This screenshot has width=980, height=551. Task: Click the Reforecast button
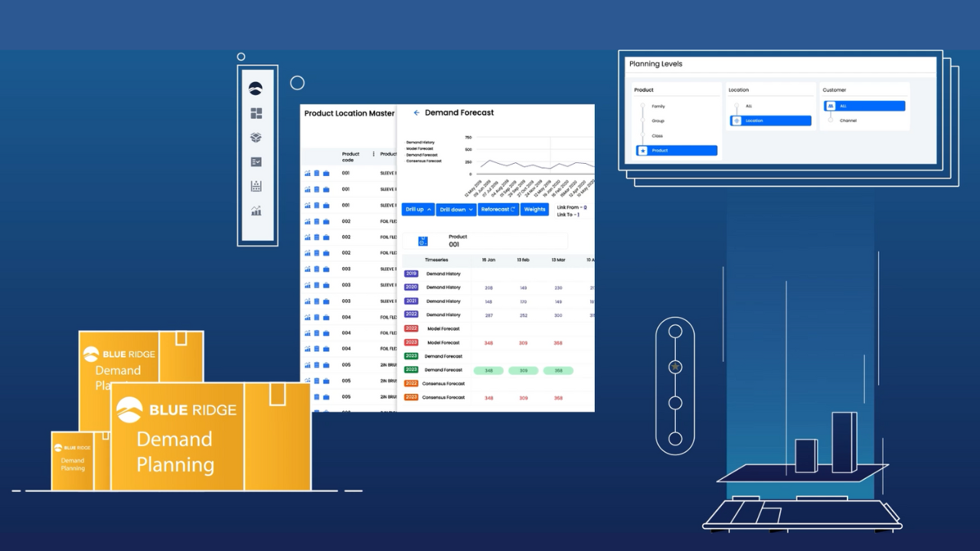(x=498, y=210)
